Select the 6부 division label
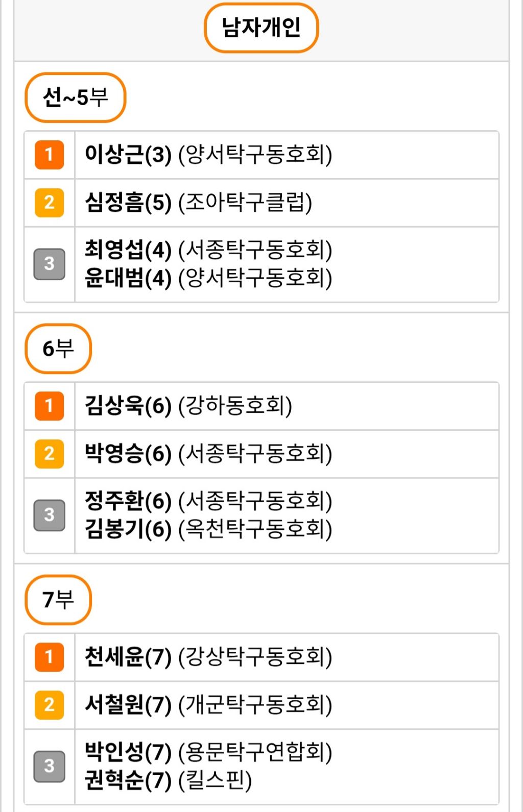This screenshot has height=812, width=523. (58, 349)
